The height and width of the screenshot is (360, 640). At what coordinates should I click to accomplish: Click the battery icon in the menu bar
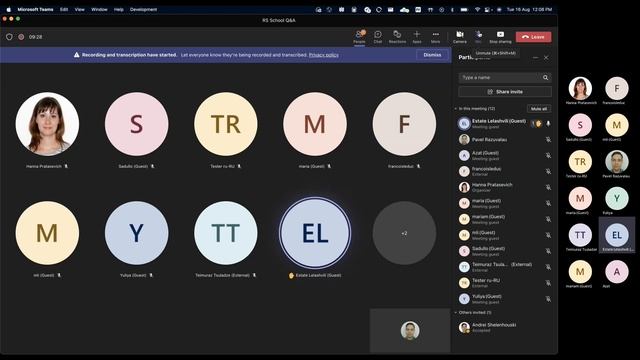(x=464, y=9)
